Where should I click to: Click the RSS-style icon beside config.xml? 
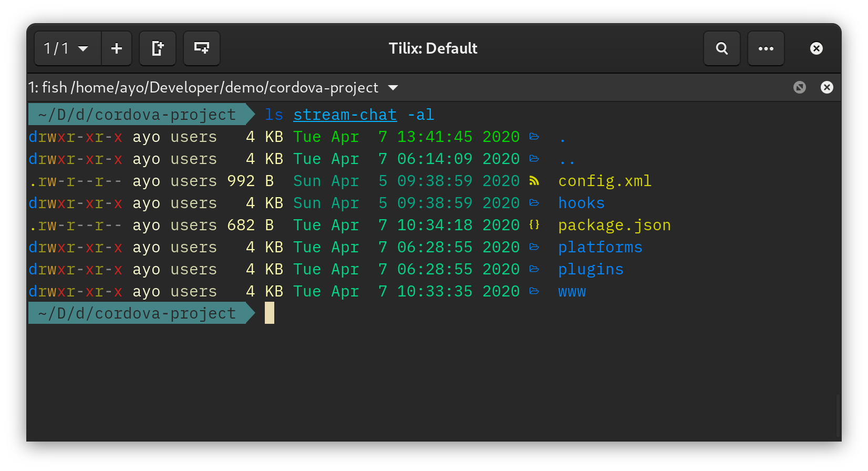click(x=534, y=181)
